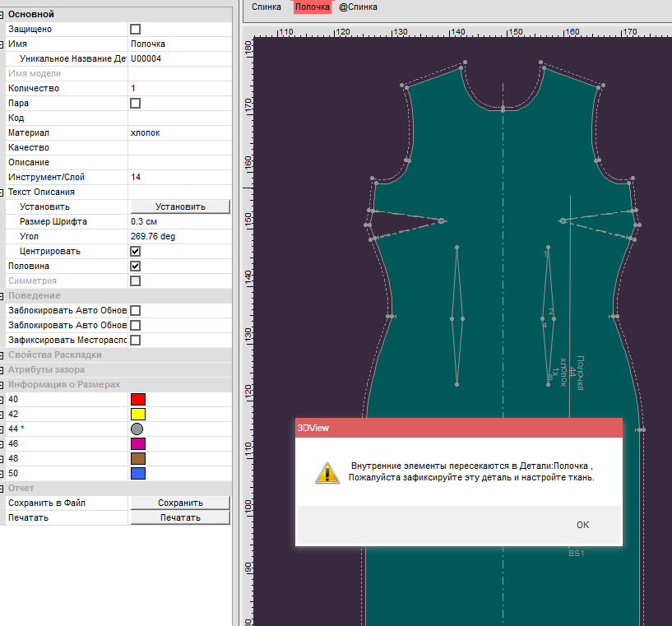Uncheck the Центрировать option
The width and height of the screenshot is (672, 626).
[136, 252]
